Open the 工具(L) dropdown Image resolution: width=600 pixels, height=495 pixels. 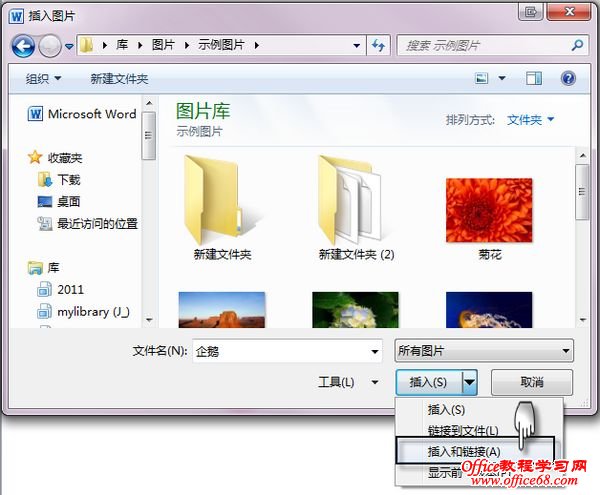(347, 382)
